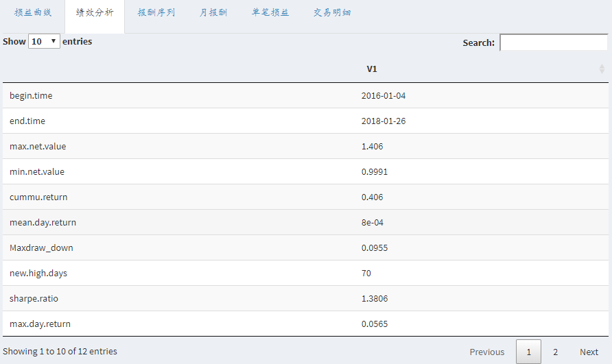Screen dimensions: 612x364
Task: Open the 交易明细 tab
Action: (x=332, y=13)
